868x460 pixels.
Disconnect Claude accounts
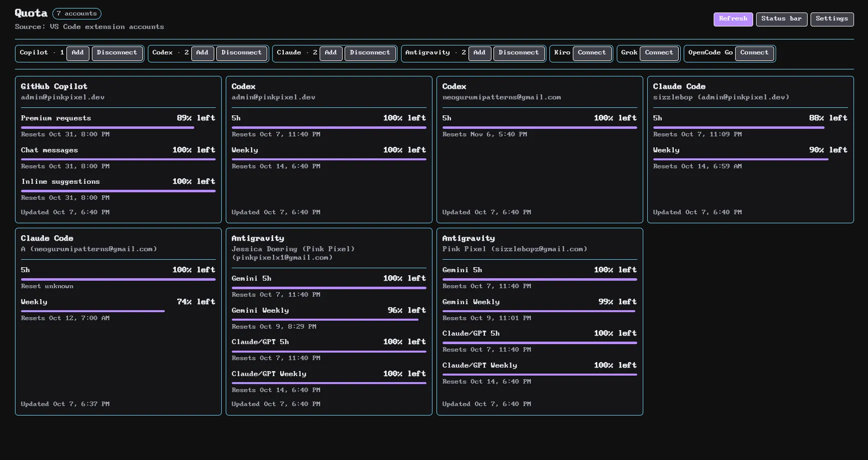[x=370, y=53]
